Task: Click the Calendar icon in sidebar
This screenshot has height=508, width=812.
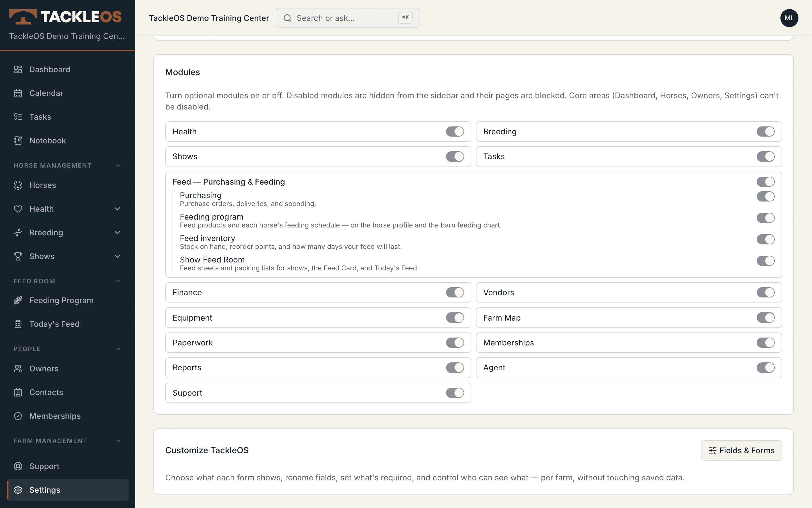Action: point(18,93)
